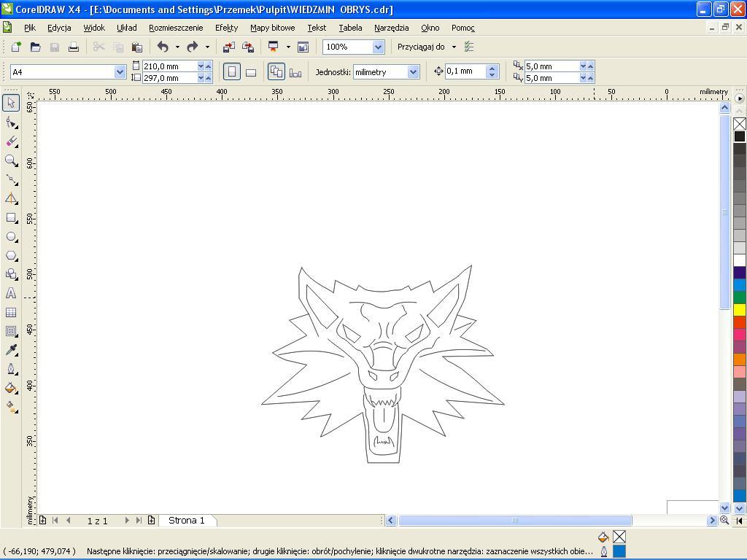Select the Eyedropper tool
This screenshot has height=560, width=747.
(x=11, y=350)
